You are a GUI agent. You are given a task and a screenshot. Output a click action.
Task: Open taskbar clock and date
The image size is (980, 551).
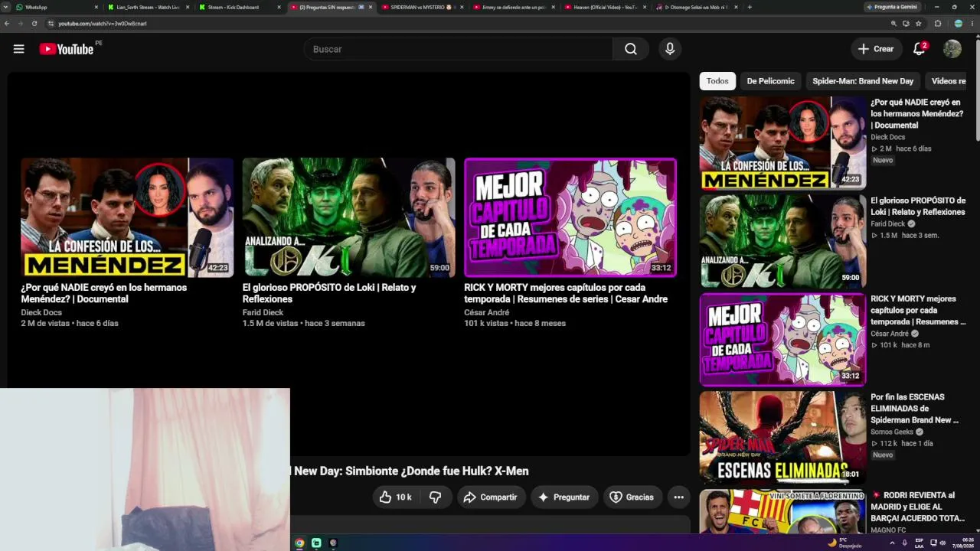coord(962,543)
